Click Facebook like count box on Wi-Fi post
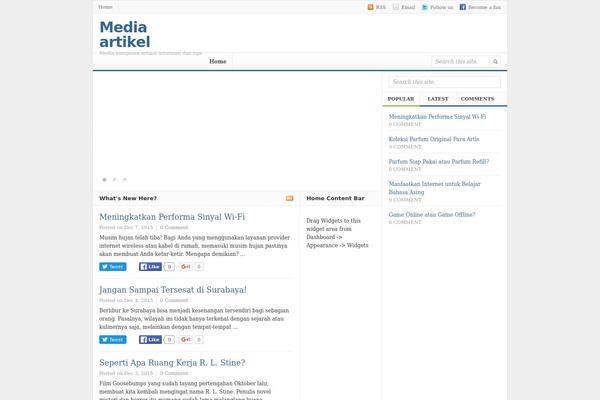 coord(169,267)
